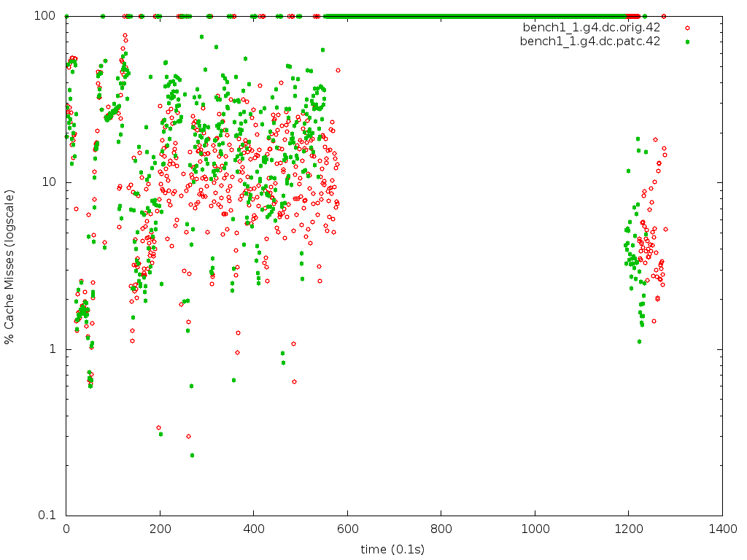The height and width of the screenshot is (560, 747).
Task: Click the green star legend marker
Action: tap(686, 42)
